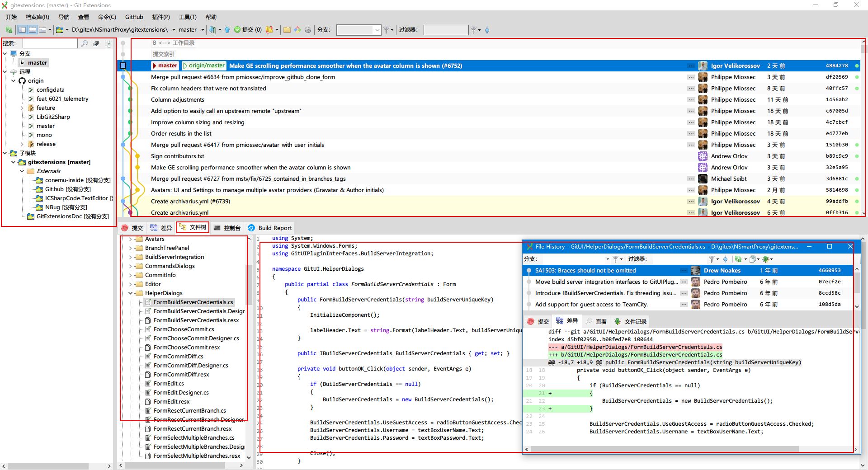The image size is (868, 470).
Task: Click File History filter funnel icon
Action: [712, 259]
